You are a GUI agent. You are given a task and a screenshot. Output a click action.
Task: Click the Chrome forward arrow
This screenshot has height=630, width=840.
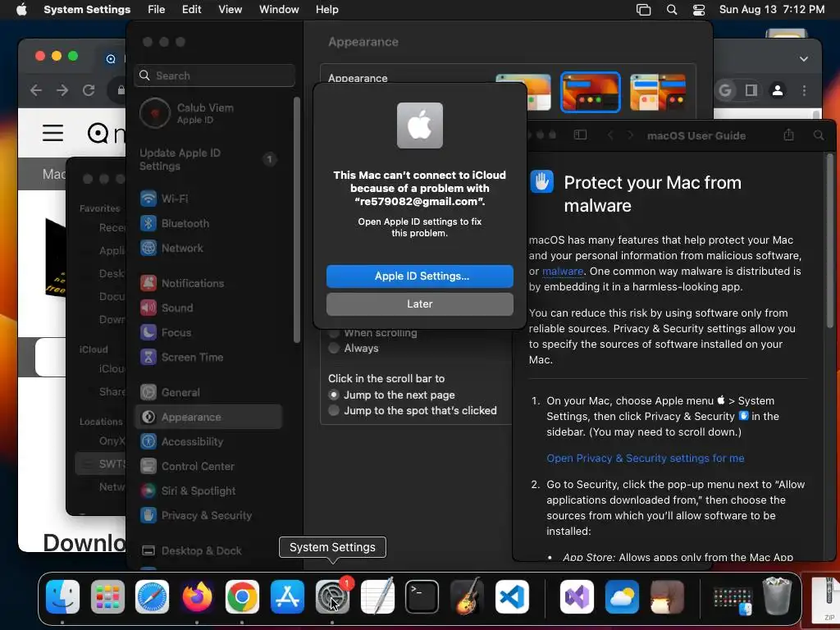[x=62, y=90]
